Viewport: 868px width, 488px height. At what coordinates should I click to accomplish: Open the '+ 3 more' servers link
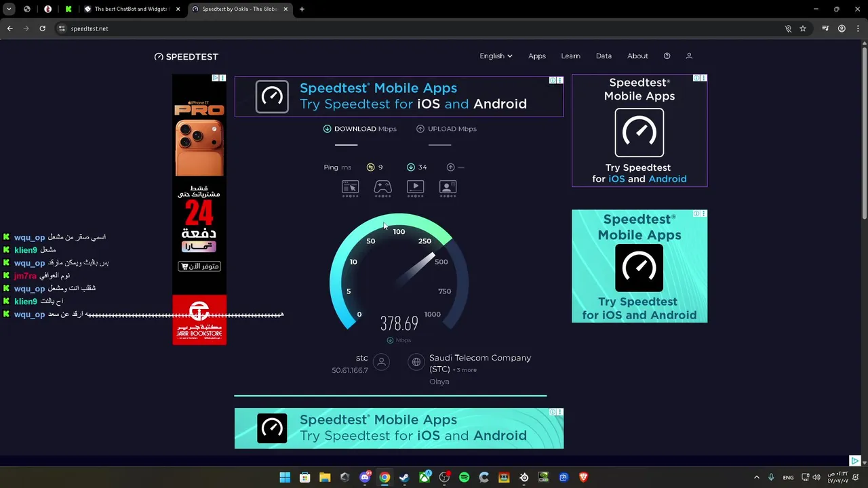click(x=465, y=370)
